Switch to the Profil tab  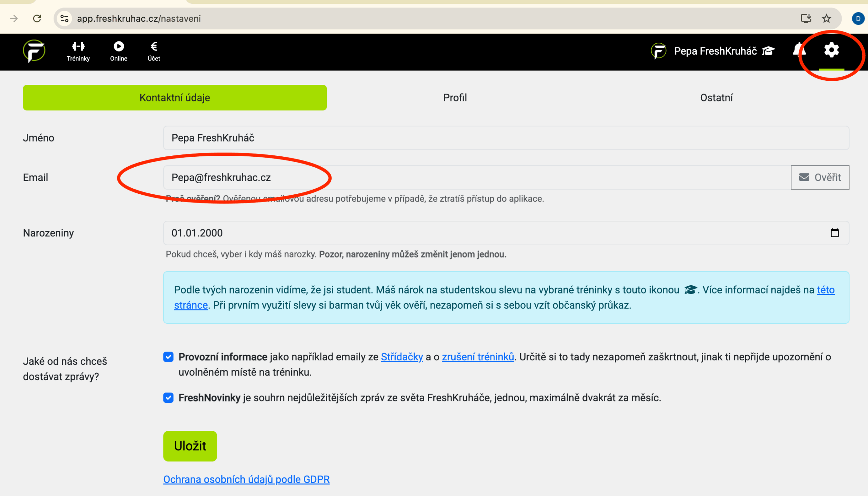(x=455, y=98)
